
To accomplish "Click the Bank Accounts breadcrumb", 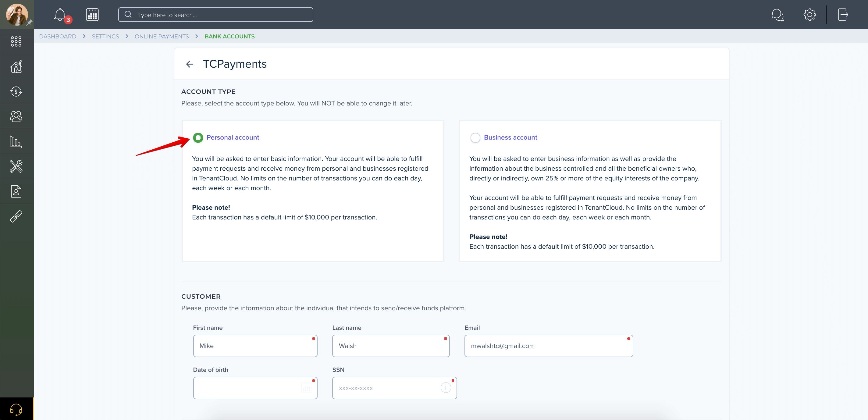I will (229, 36).
